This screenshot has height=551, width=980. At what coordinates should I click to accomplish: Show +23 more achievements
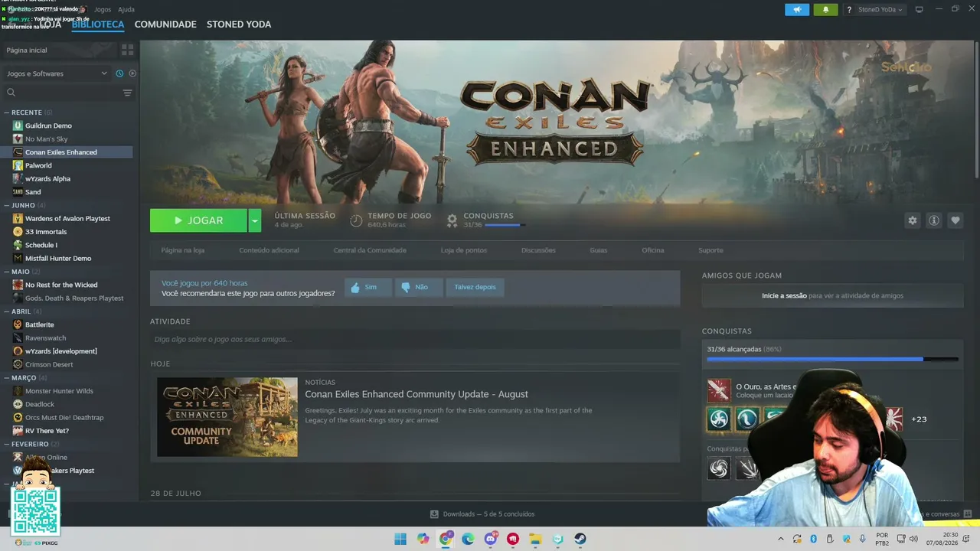click(x=919, y=419)
